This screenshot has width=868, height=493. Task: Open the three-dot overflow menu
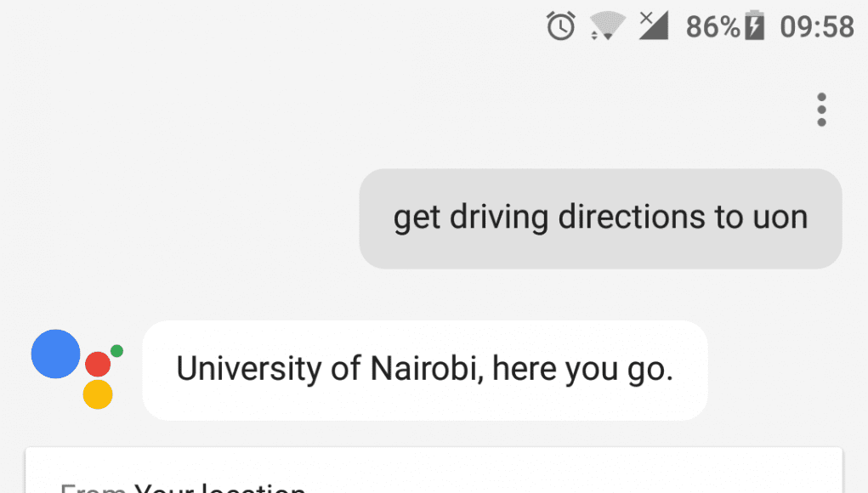tap(821, 110)
